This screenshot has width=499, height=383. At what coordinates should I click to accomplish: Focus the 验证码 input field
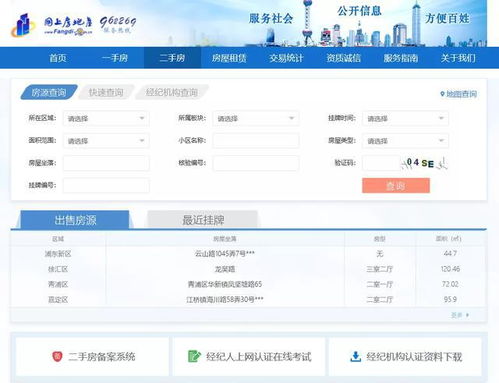(381, 163)
